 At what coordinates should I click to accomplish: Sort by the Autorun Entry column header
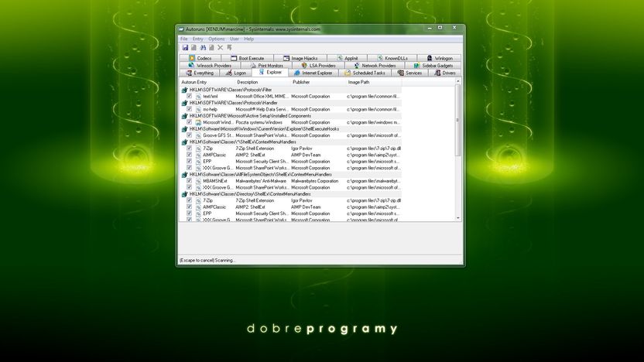click(207, 83)
